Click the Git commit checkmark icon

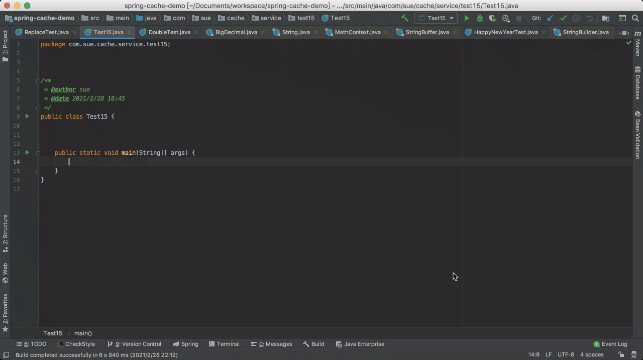click(x=563, y=18)
